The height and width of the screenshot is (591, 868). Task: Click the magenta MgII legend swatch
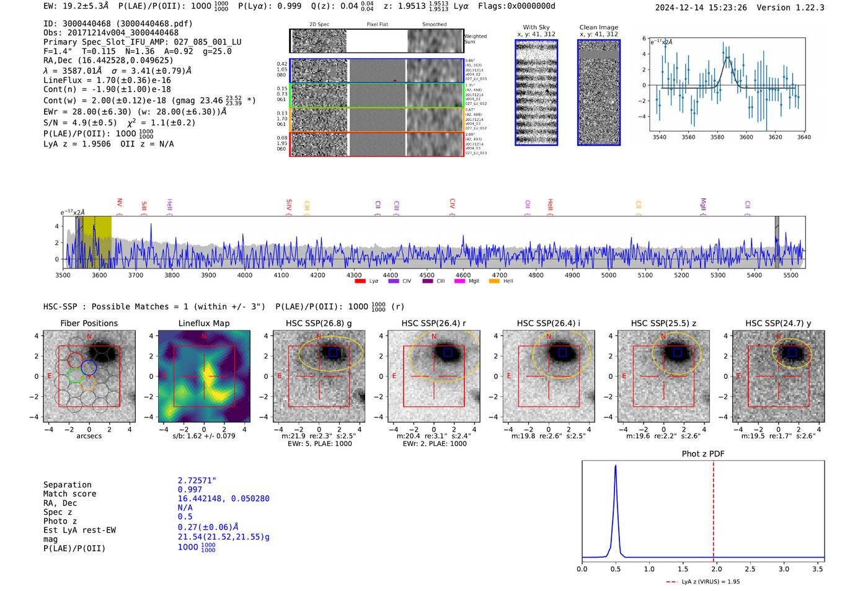pyautogui.click(x=459, y=281)
